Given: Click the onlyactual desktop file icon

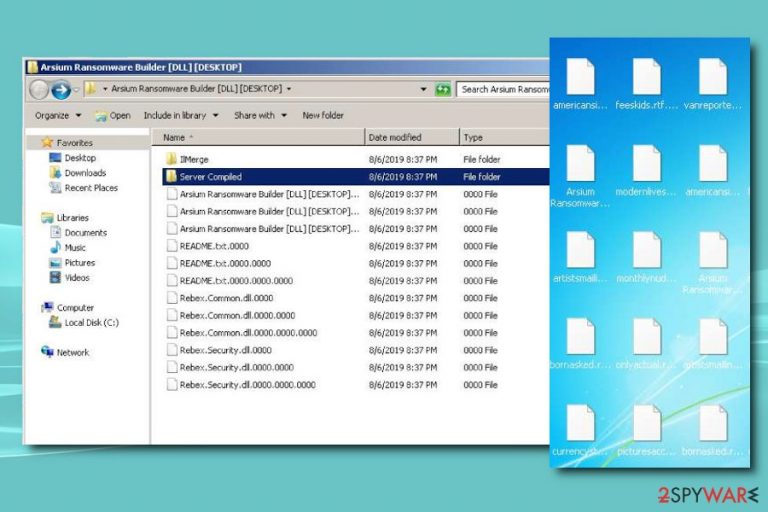Looking at the screenshot, I should [646, 337].
